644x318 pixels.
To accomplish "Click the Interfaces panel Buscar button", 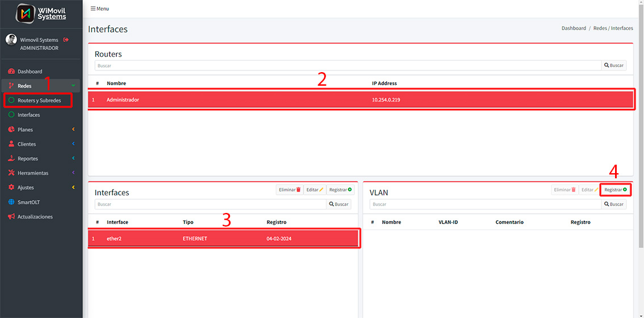I will [x=339, y=204].
